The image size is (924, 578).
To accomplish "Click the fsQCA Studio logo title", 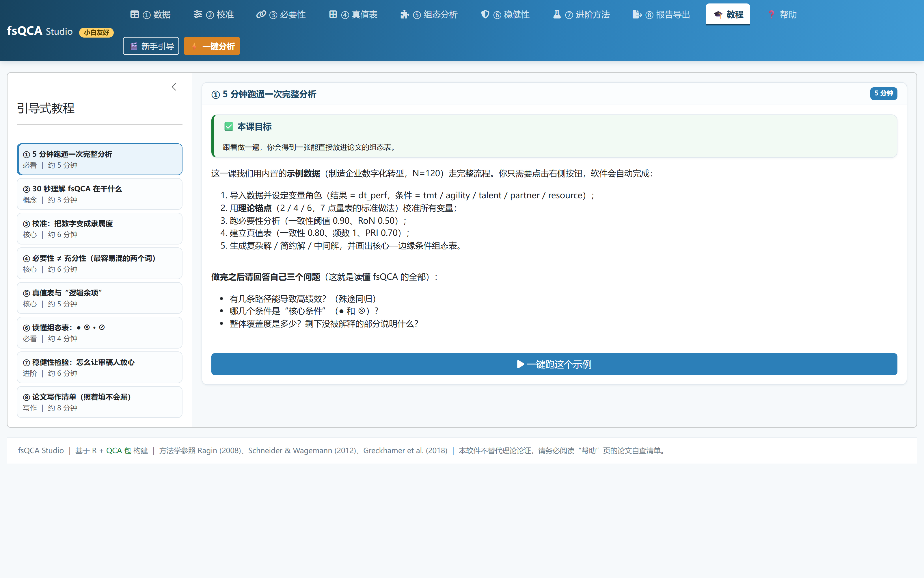I will (x=40, y=31).
